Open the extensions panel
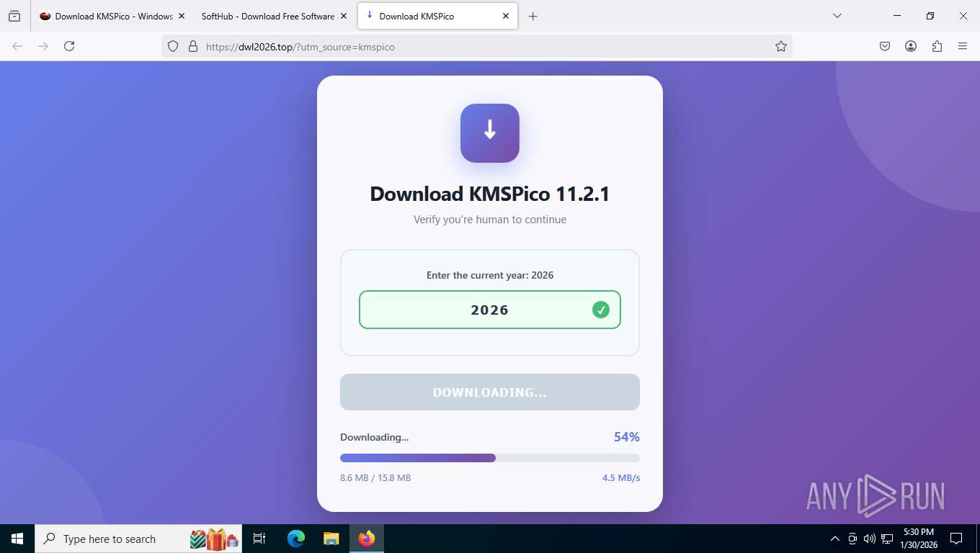The height and width of the screenshot is (553, 980). tap(937, 46)
